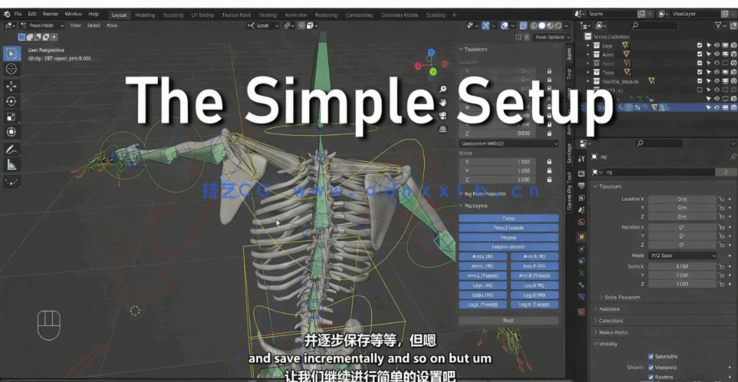738x382 pixels.
Task: Select the Rotate tool
Action: [12, 102]
